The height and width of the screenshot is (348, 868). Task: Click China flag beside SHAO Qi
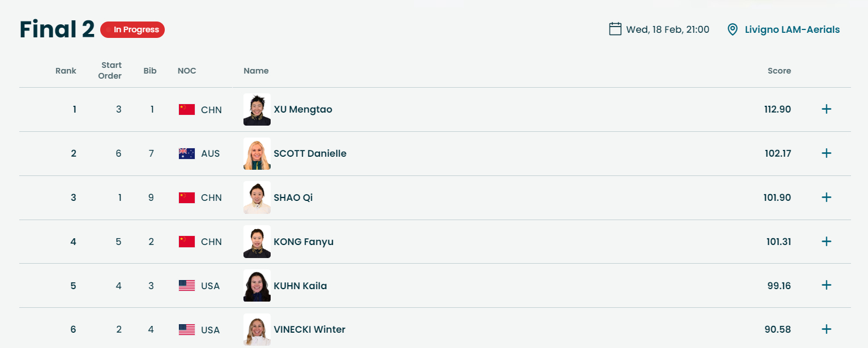(x=187, y=197)
